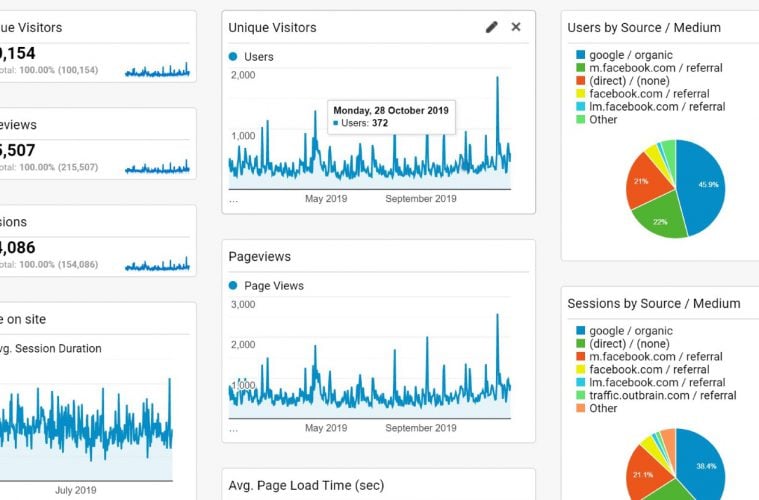The width and height of the screenshot is (759, 500).
Task: Click the blue Users legend dot
Action: 234,57
